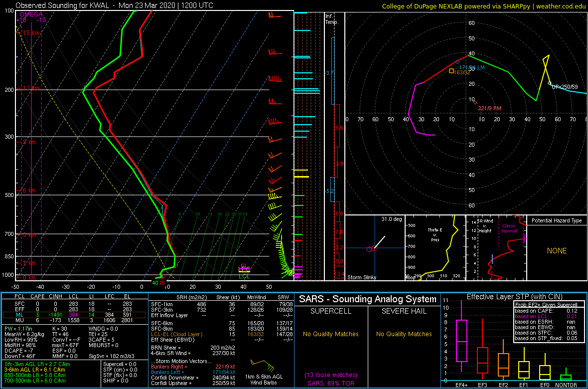
Task: Click the College of DuPage NEXLAB credit text
Action: coord(484,6)
